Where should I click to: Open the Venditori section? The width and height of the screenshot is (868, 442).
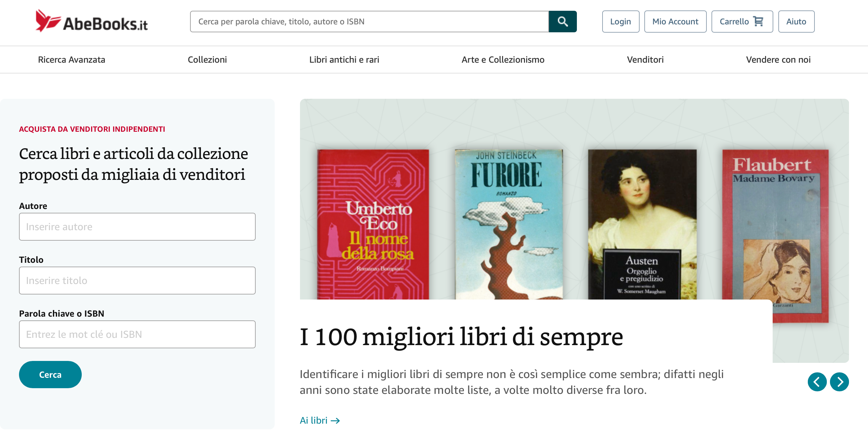[x=645, y=60]
